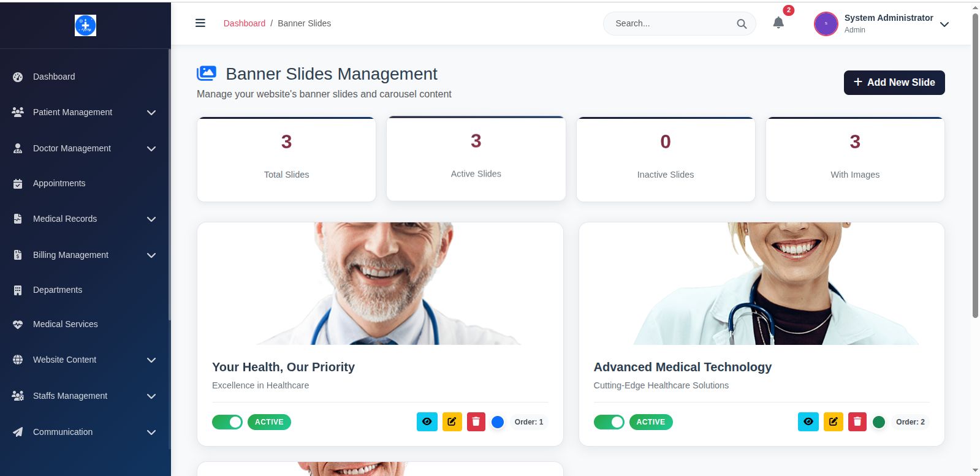Click the Advanced Medical Technology slide image

click(762, 284)
